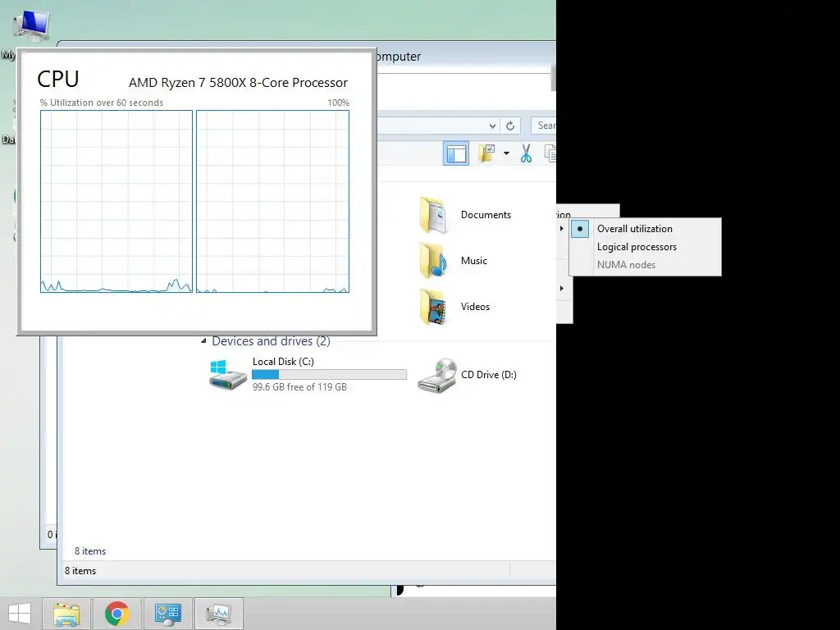Click 99.6 GB free of 119 GB text
Viewport: 840px width, 630px height.
299,387
